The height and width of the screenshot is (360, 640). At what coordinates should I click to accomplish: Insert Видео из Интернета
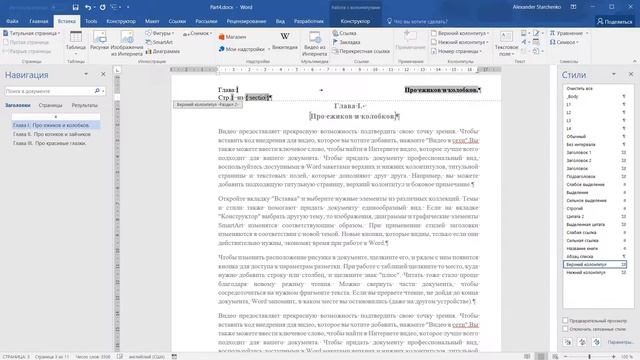[x=314, y=43]
